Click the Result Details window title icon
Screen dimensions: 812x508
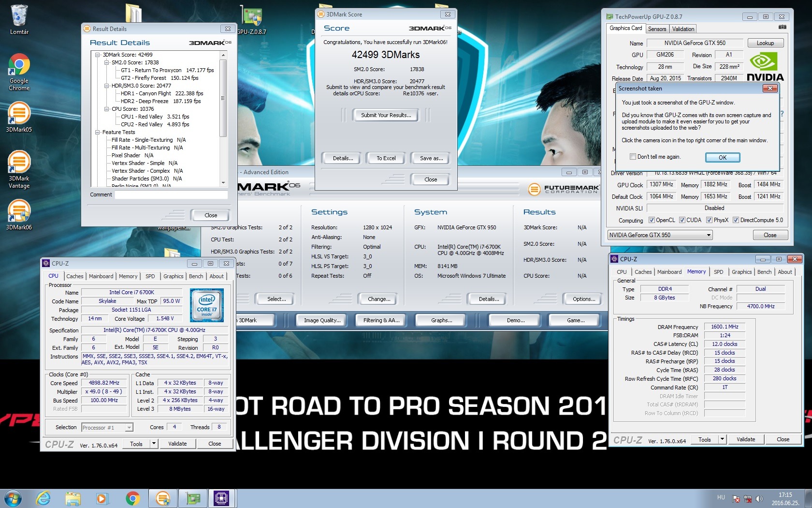[87, 29]
